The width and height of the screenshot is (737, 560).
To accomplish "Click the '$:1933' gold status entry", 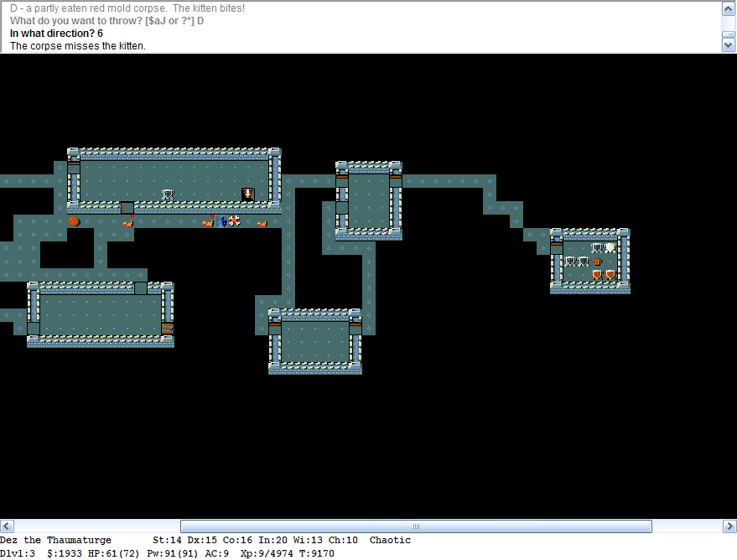I will [65, 553].
